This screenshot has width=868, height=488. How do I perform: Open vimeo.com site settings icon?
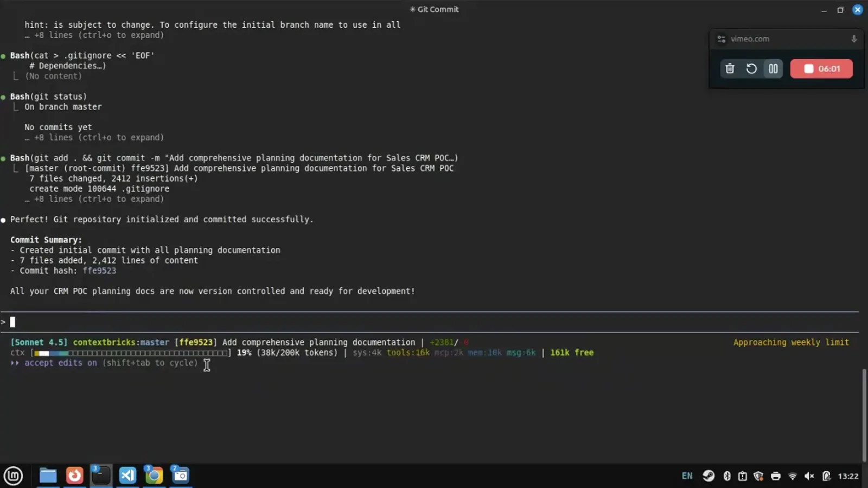(722, 39)
